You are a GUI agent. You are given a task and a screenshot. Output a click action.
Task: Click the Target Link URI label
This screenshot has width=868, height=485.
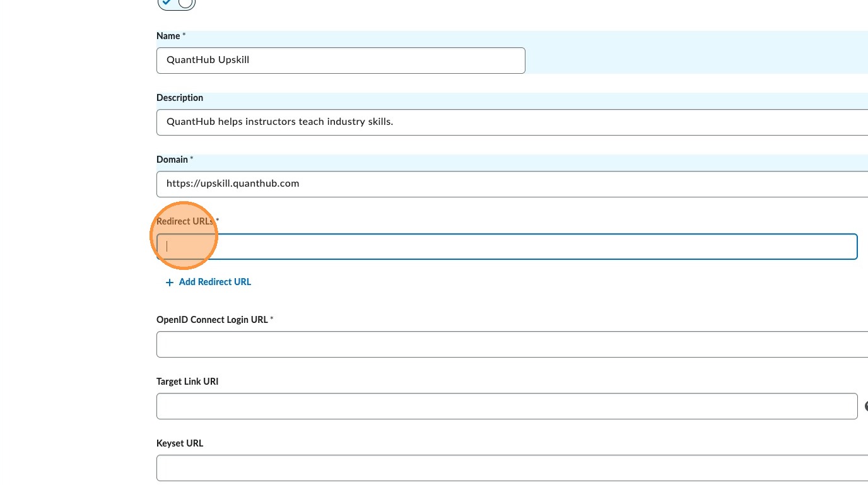[187, 382]
